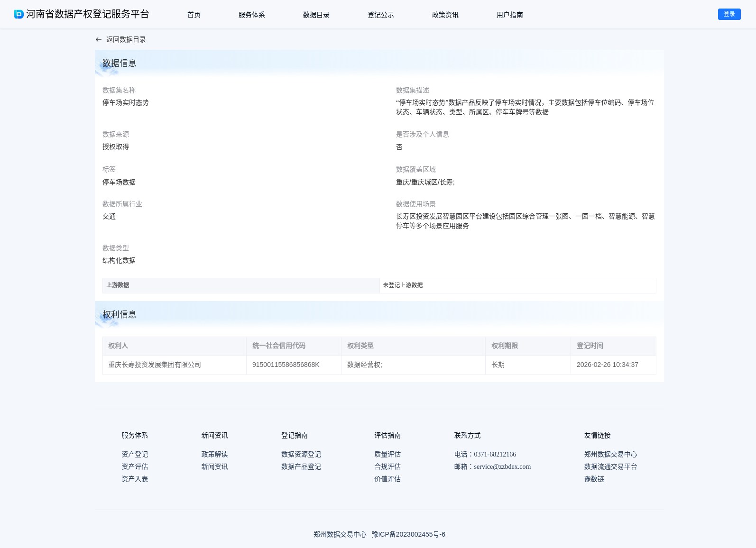Click registration time 2026-02-26 10:34:37
Viewport: 756px width, 548px height.
(x=608, y=365)
